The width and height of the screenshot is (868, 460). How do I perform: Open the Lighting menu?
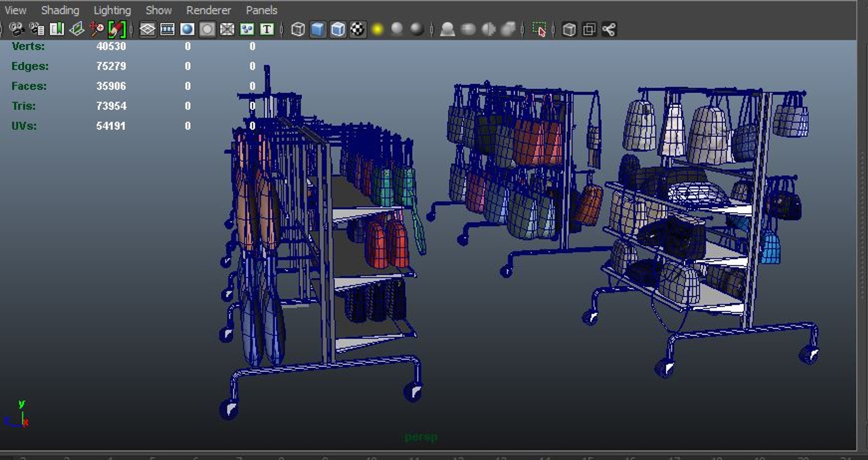point(112,10)
